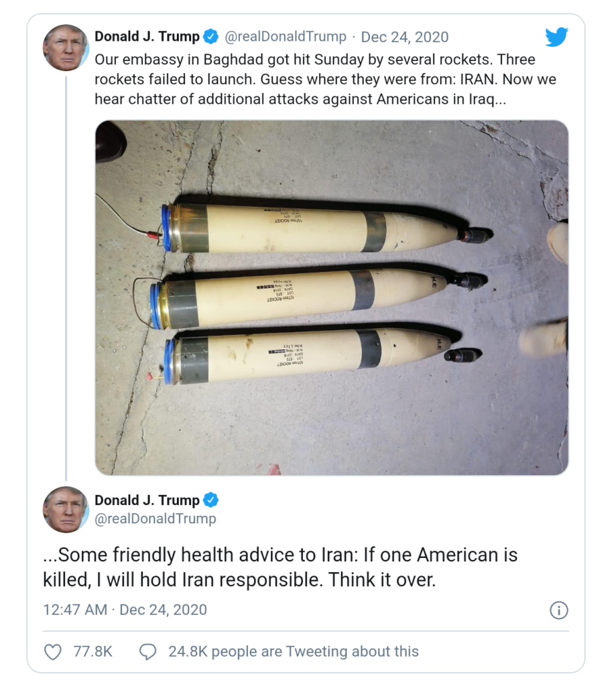Click the 77.8K like count
This screenshot has width=616, height=686.
point(93,651)
